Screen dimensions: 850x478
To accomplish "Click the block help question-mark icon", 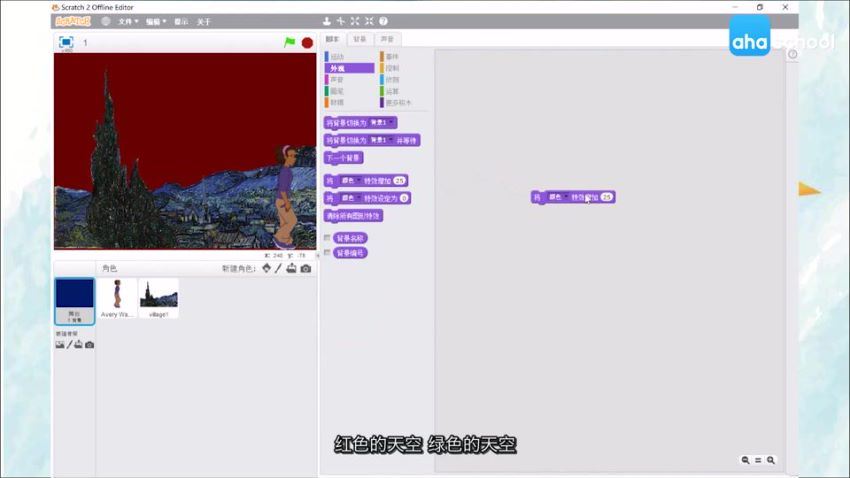I will coord(383,21).
